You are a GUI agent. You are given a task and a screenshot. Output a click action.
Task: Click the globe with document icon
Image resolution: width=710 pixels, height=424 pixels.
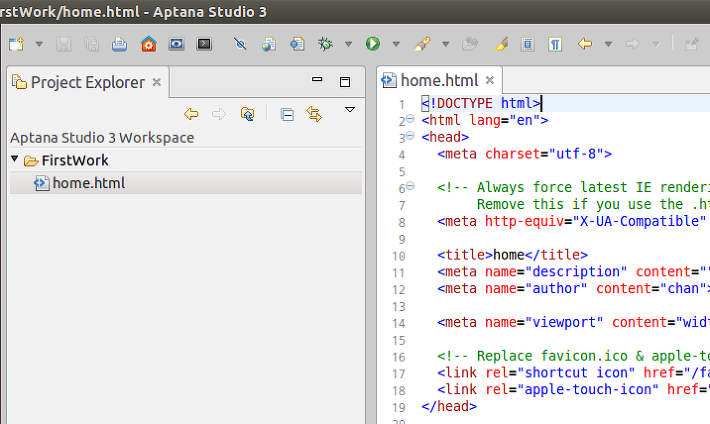[269, 44]
